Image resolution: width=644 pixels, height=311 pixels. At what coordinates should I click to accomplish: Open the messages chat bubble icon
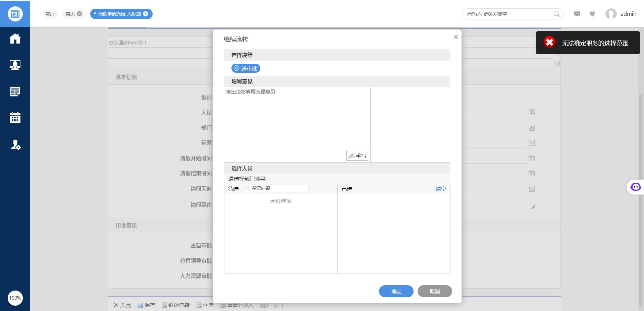point(577,14)
